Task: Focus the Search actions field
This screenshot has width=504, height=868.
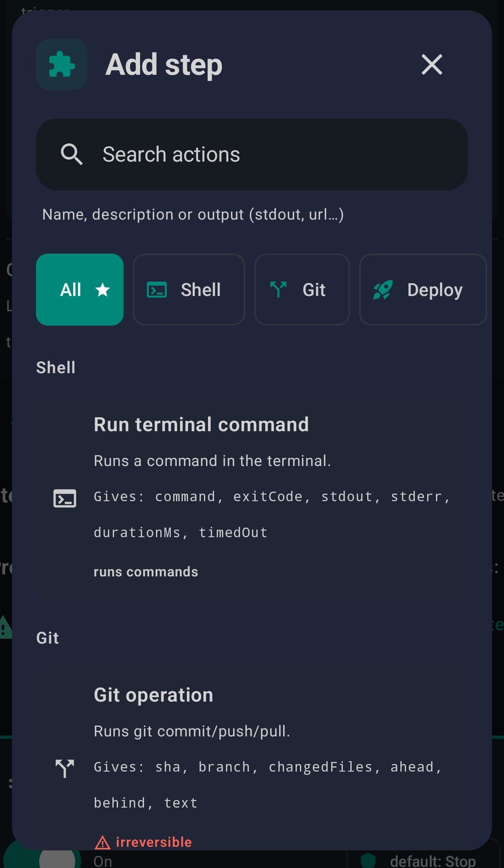Action: pos(252,154)
